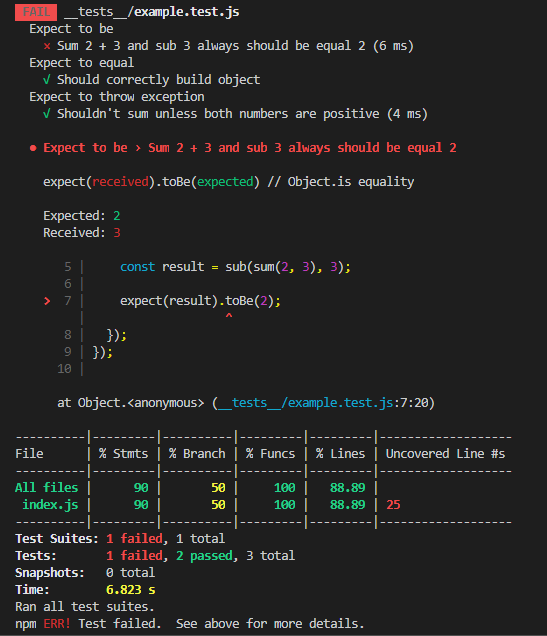Click the 'Test Suites: 1 failed, 1 total' line
Screen dimensions: 547x636
click(120, 539)
